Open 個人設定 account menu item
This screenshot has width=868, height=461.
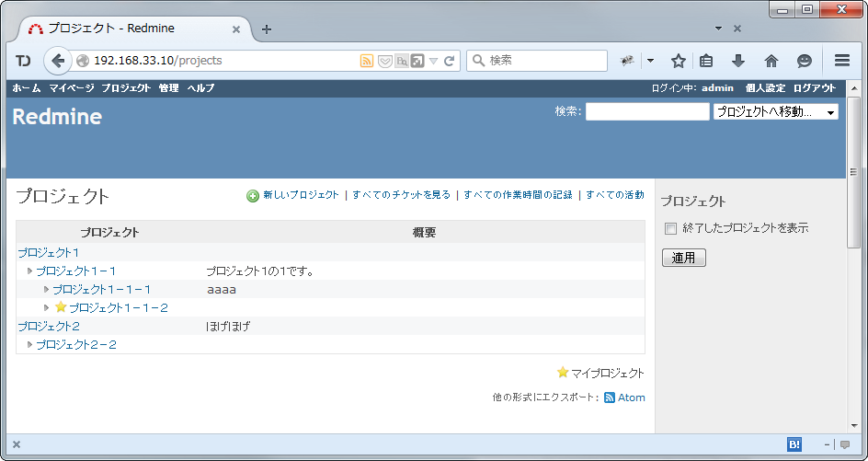(x=765, y=88)
